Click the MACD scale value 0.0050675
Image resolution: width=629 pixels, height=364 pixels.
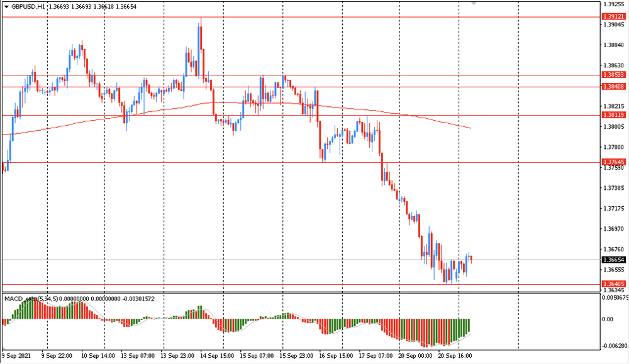pos(615,297)
